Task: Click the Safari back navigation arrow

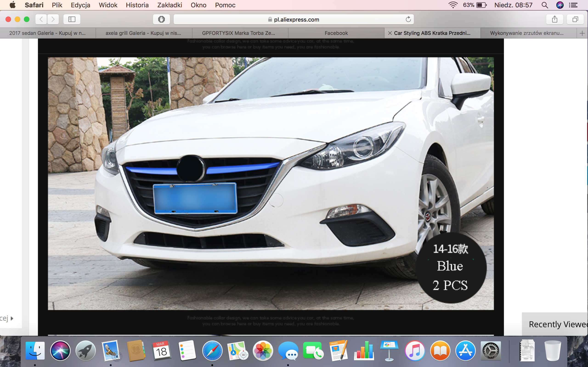Action: pos(41,19)
